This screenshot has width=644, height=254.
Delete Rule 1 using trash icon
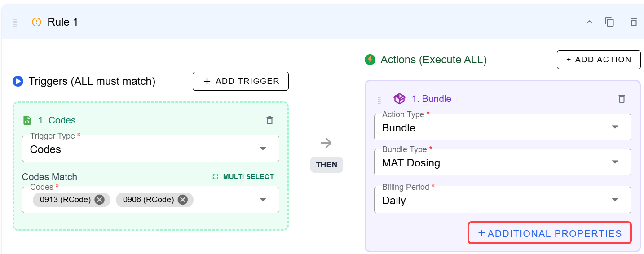tap(634, 22)
